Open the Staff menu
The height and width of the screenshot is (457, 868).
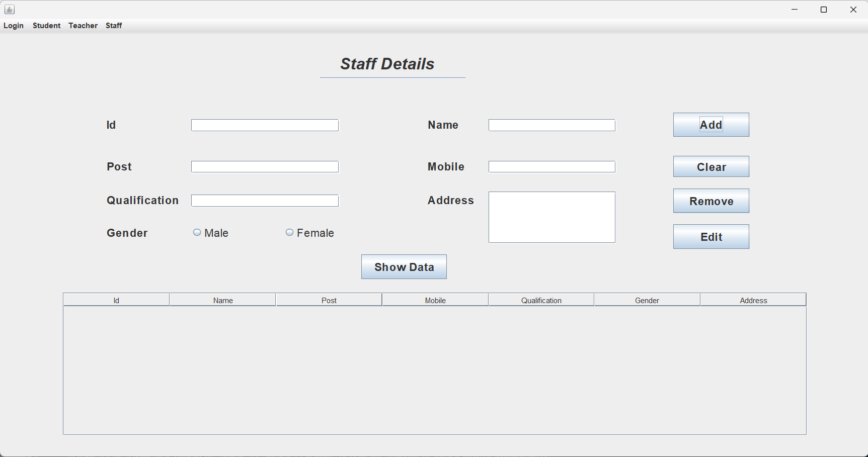[114, 26]
